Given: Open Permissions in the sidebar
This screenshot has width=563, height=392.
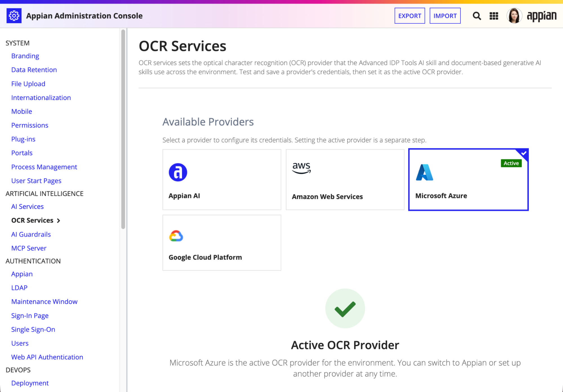Looking at the screenshot, I should 30,125.
